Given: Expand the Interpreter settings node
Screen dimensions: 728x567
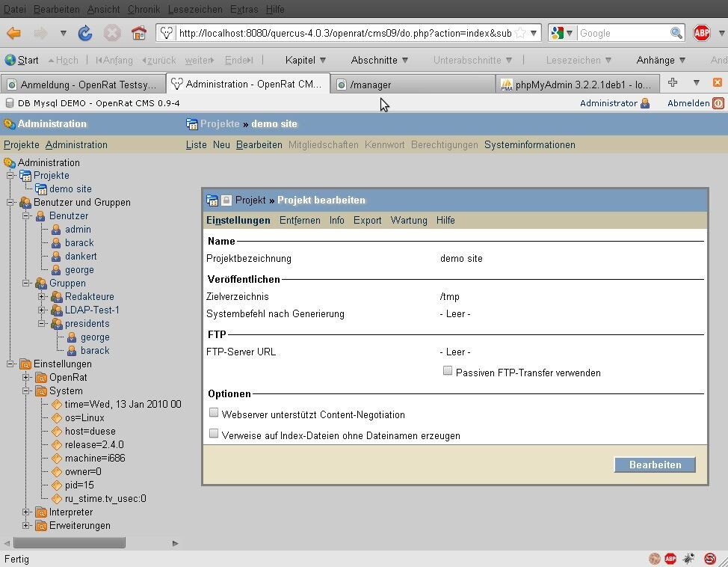Looking at the screenshot, I should (x=26, y=512).
